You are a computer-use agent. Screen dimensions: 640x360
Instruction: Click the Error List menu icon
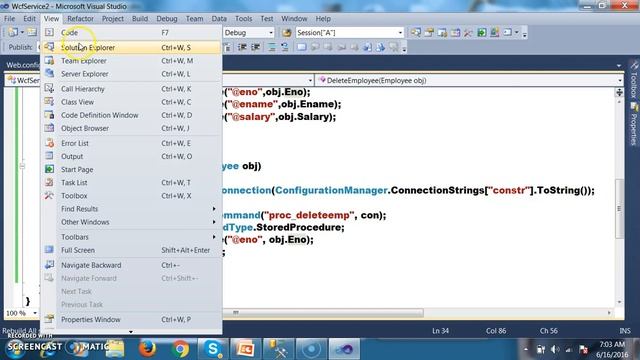coord(49,143)
